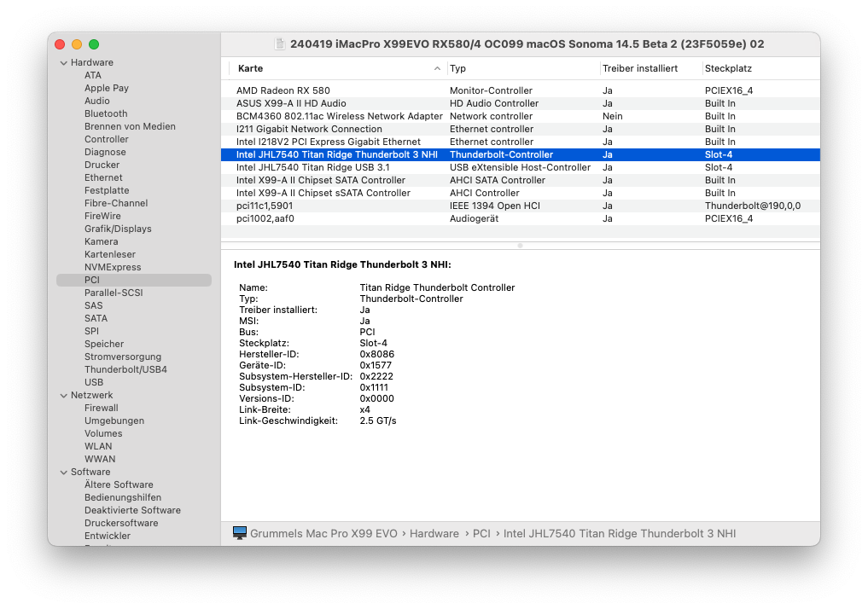Viewport: 868px width, 609px height.
Task: Select Stromversorgung in the sidebar
Action: pos(122,357)
